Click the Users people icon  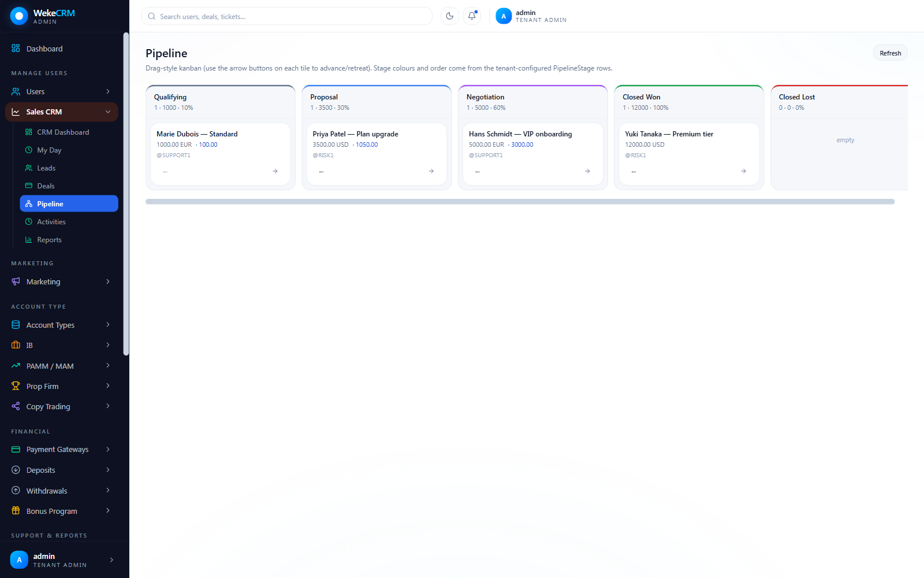point(16,91)
